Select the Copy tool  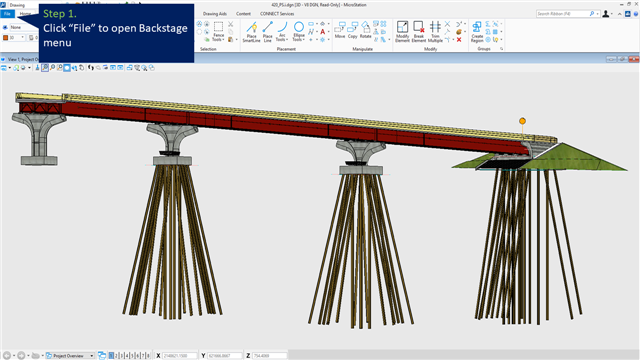point(353,31)
